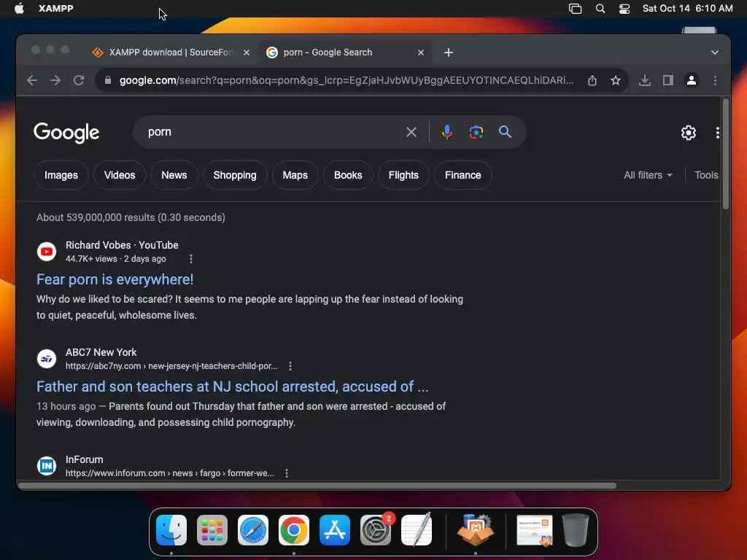
Task: Open Finder from the Dock
Action: tap(171, 530)
